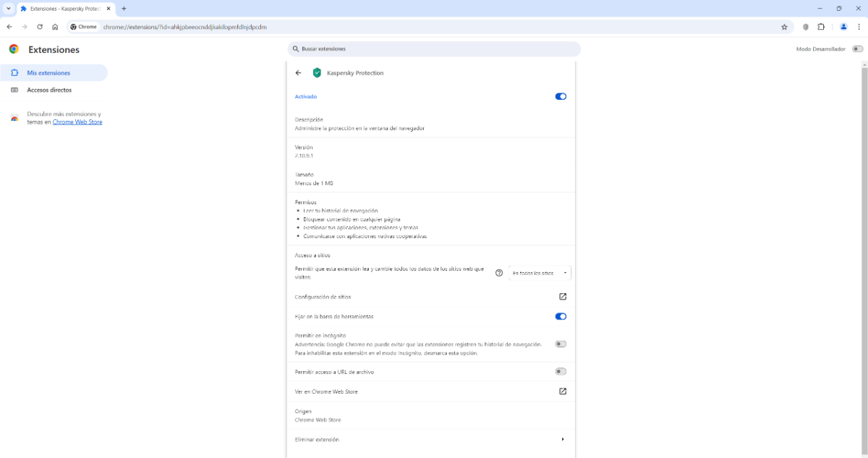
Task: Enable Permitir en incógnito switch
Action: (561, 344)
